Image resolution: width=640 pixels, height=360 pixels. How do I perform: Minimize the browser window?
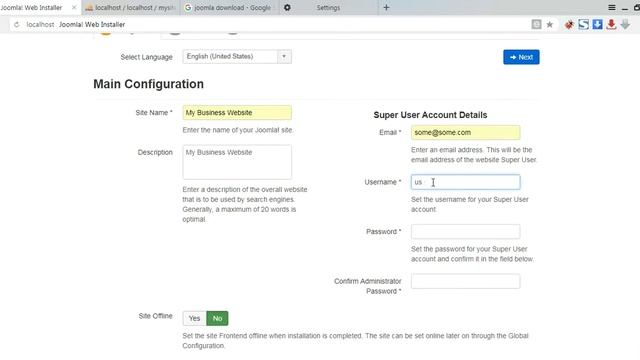tap(625, 8)
